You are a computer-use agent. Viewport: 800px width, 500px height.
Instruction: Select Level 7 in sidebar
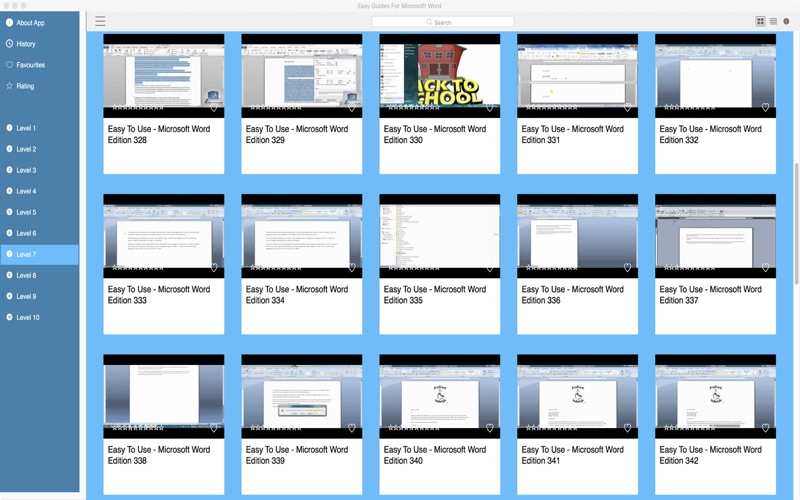coord(40,254)
